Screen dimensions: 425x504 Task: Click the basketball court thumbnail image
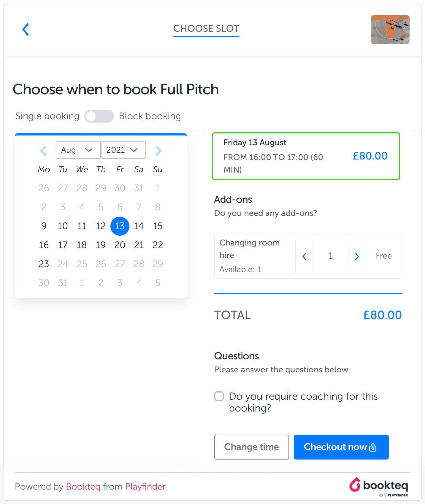click(x=390, y=30)
